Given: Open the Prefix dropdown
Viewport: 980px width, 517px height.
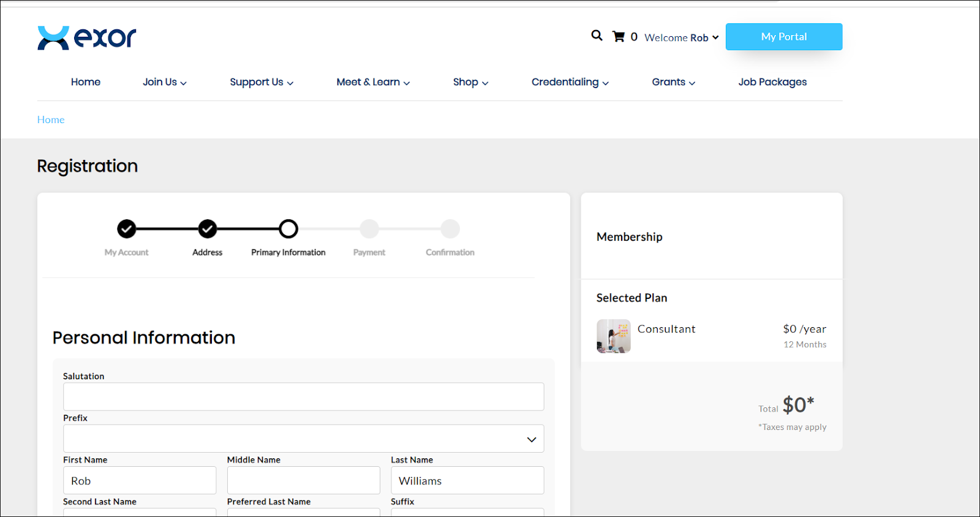Looking at the screenshot, I should pyautogui.click(x=303, y=439).
